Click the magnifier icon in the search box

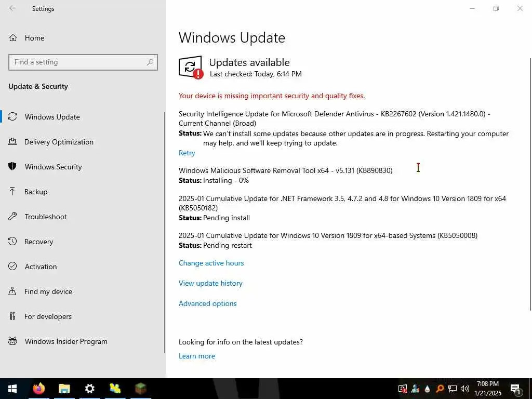pyautogui.click(x=150, y=62)
